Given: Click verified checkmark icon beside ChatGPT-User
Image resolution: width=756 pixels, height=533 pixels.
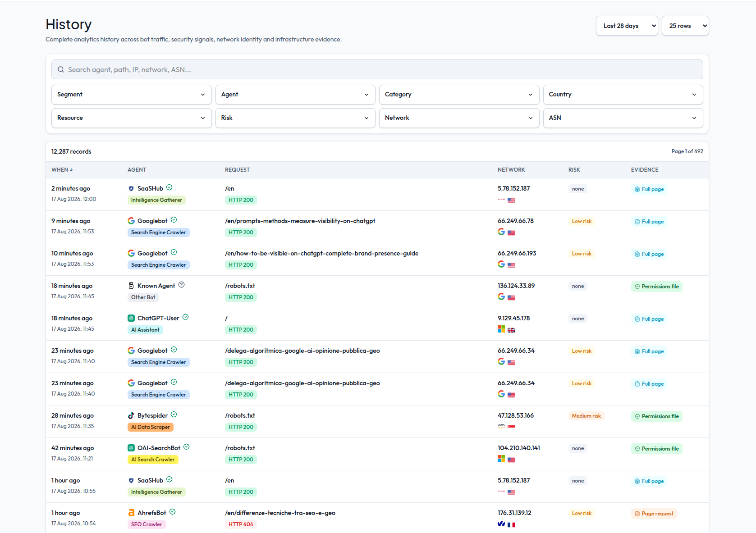Looking at the screenshot, I should [185, 317].
